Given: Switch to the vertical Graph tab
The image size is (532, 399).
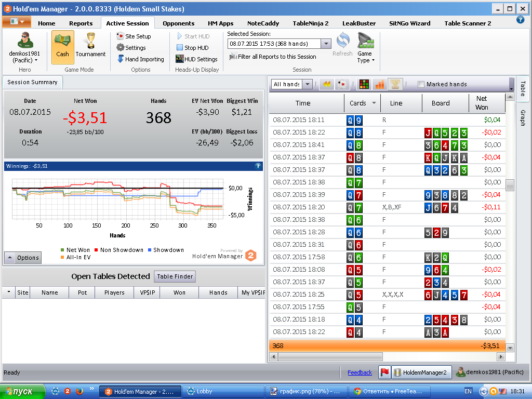Looking at the screenshot, I should tap(523, 118).
